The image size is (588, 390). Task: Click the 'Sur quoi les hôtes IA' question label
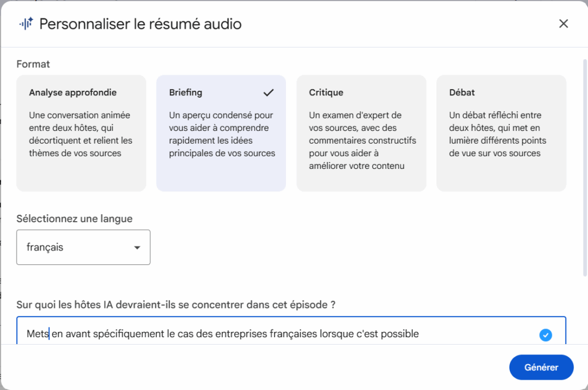pyautogui.click(x=176, y=305)
